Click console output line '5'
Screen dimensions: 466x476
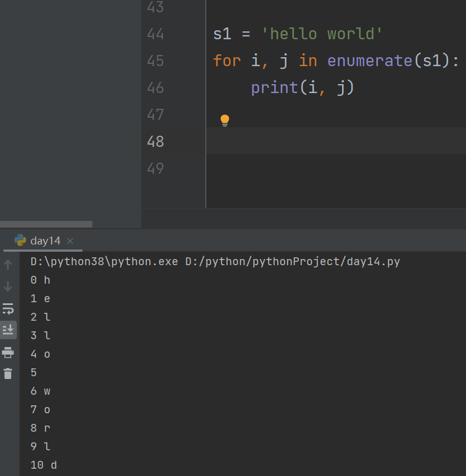point(34,373)
